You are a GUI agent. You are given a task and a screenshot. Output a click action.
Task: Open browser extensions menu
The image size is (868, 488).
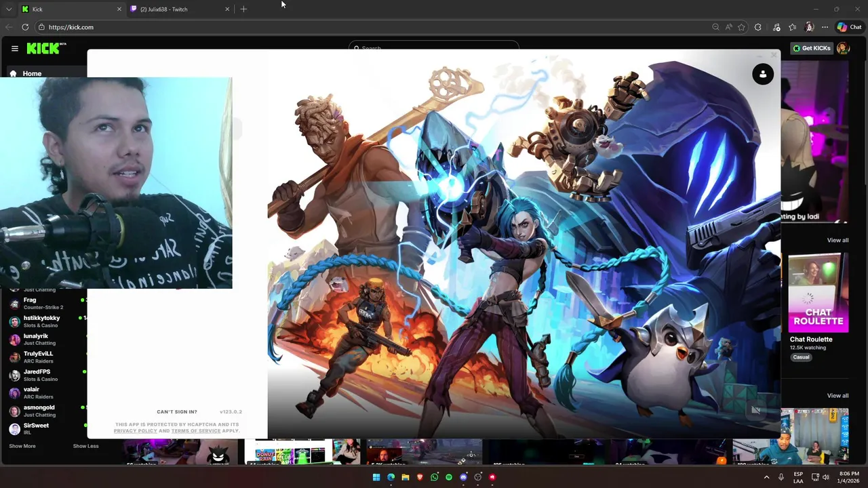pyautogui.click(x=757, y=27)
